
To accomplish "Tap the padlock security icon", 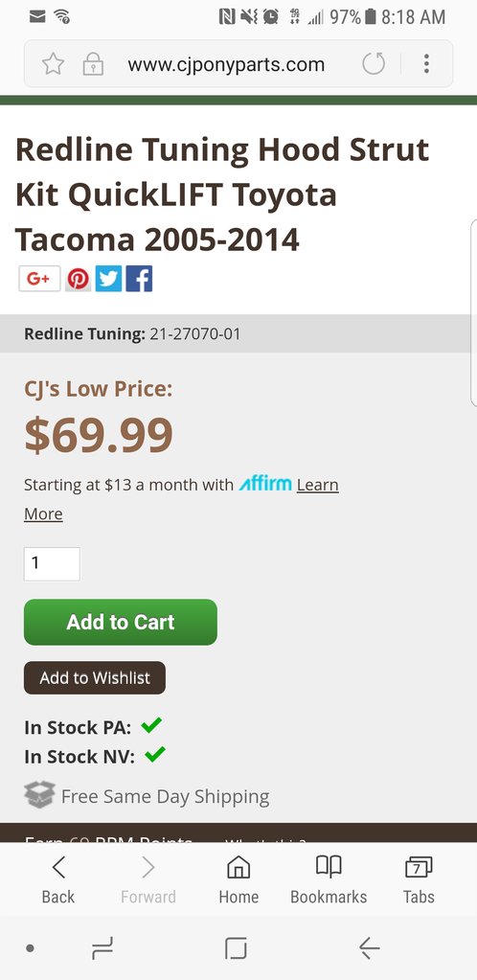I will pyautogui.click(x=93, y=64).
